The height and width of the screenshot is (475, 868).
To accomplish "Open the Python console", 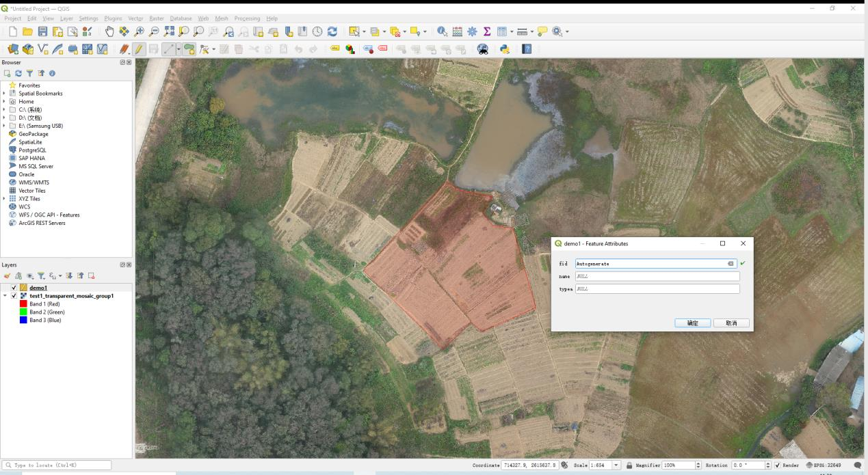I will (505, 49).
